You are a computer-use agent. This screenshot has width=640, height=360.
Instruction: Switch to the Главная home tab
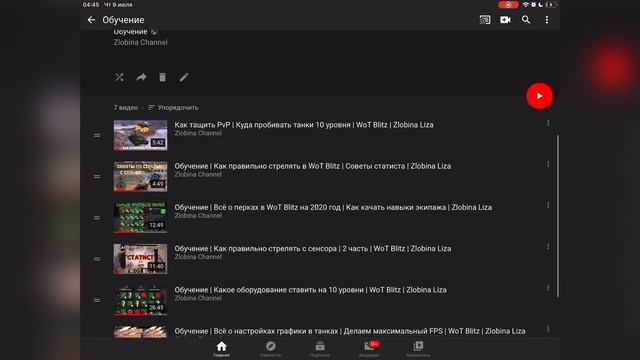coord(221,349)
